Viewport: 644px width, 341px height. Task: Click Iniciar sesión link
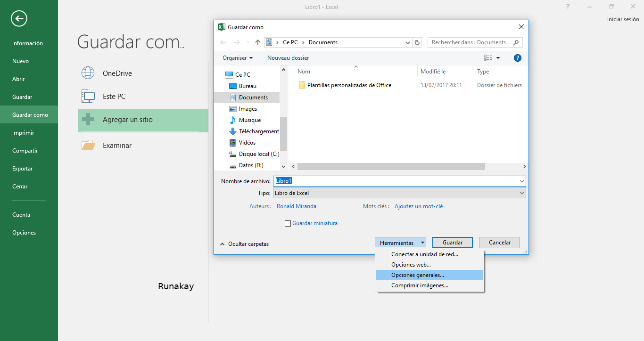coord(623,20)
